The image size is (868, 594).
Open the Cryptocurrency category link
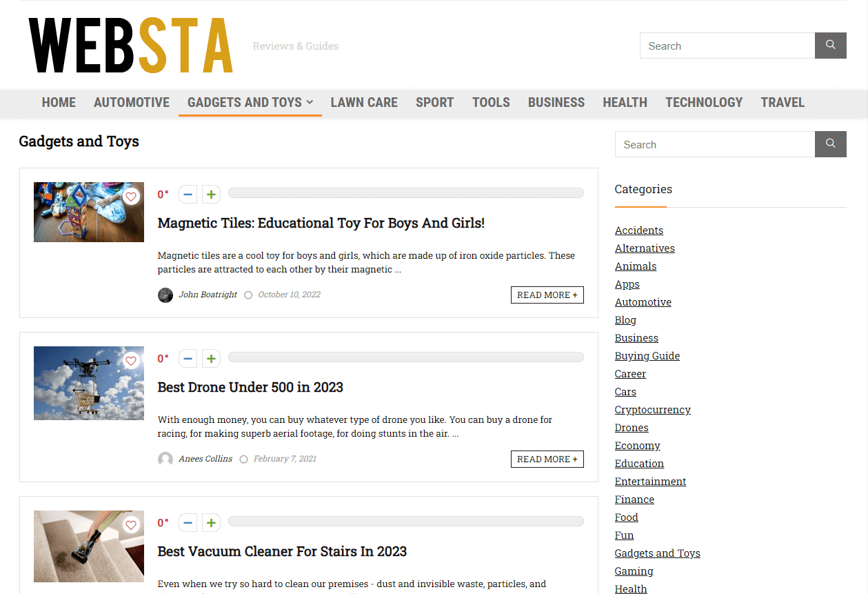pyautogui.click(x=652, y=410)
